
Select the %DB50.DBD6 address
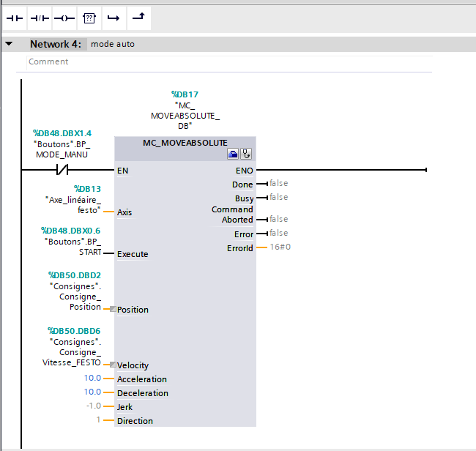pyautogui.click(x=74, y=331)
